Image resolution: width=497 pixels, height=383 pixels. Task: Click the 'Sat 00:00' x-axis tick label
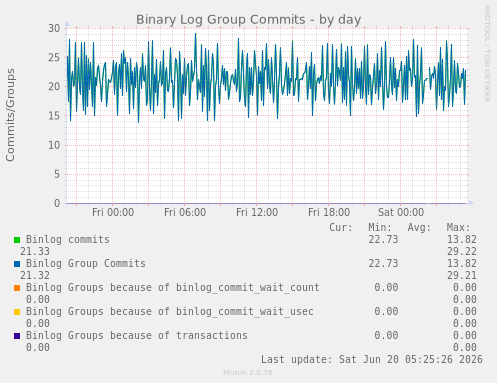coord(401,212)
